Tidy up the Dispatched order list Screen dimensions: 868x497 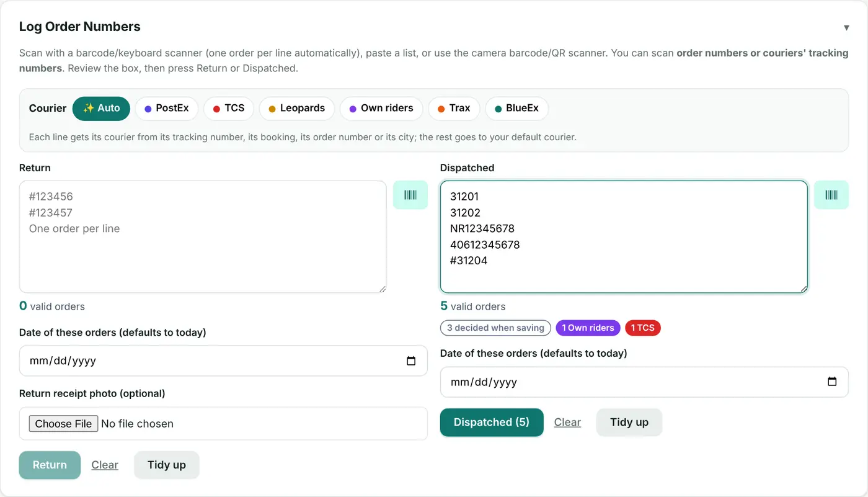pyautogui.click(x=629, y=423)
